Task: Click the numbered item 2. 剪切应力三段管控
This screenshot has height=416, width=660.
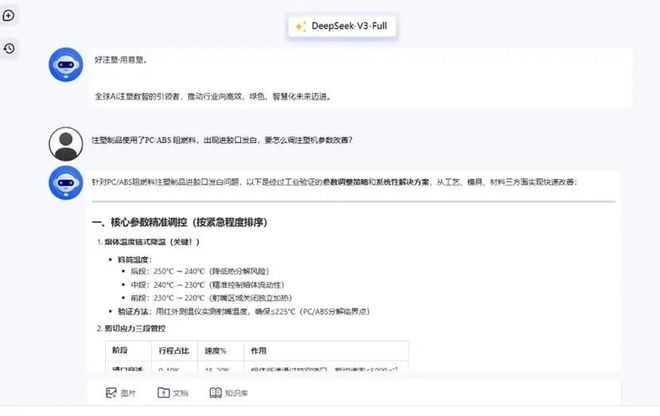Action: click(131, 328)
